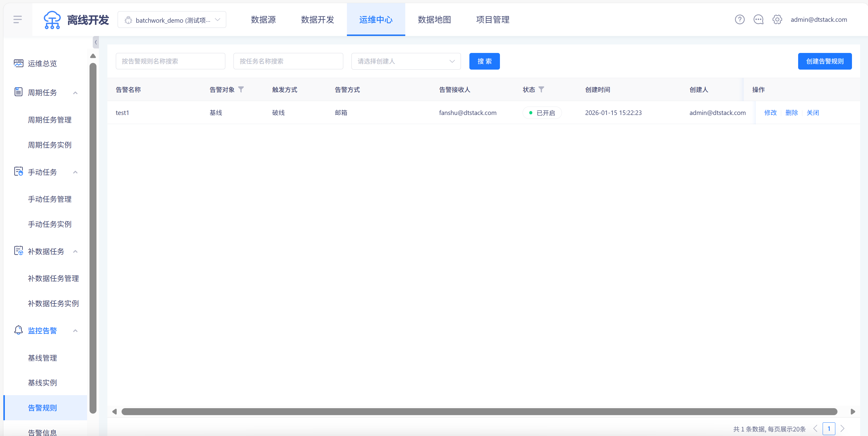Click 修改 for rule test1
The height and width of the screenshot is (436, 868).
pos(770,113)
